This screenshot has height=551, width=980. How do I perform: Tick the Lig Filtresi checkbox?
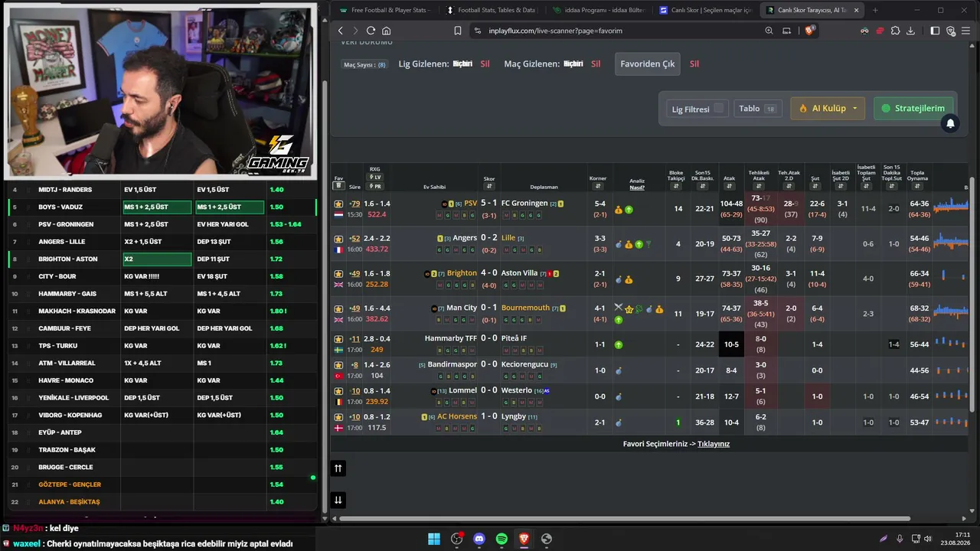pyautogui.click(x=718, y=109)
